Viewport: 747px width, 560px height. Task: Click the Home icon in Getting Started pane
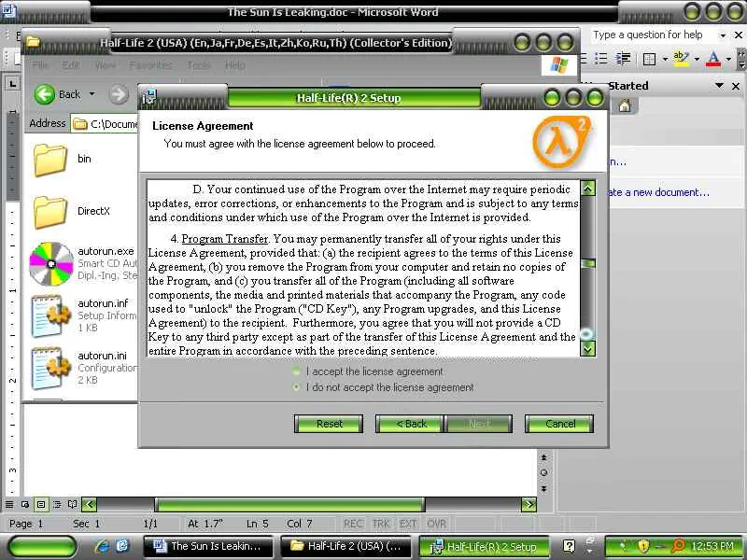pos(625,105)
